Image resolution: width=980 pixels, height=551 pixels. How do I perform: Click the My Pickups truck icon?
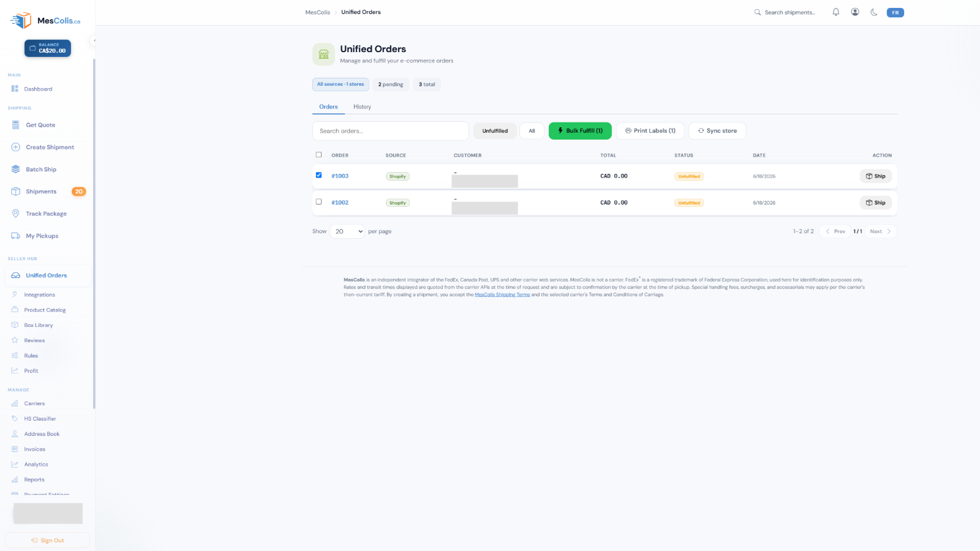coord(16,236)
